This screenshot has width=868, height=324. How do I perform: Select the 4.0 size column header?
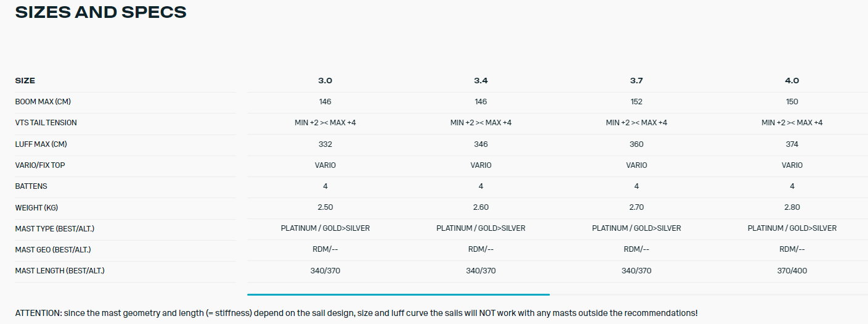tap(792, 81)
